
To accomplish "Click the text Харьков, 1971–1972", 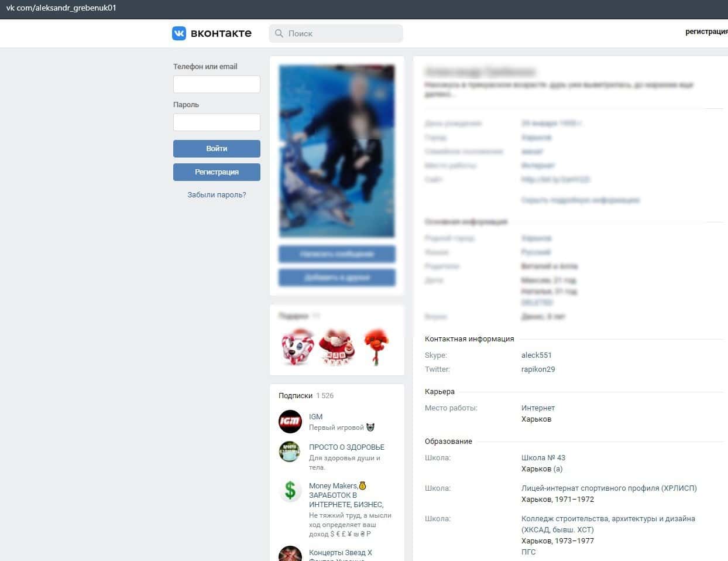I will click(x=558, y=500).
